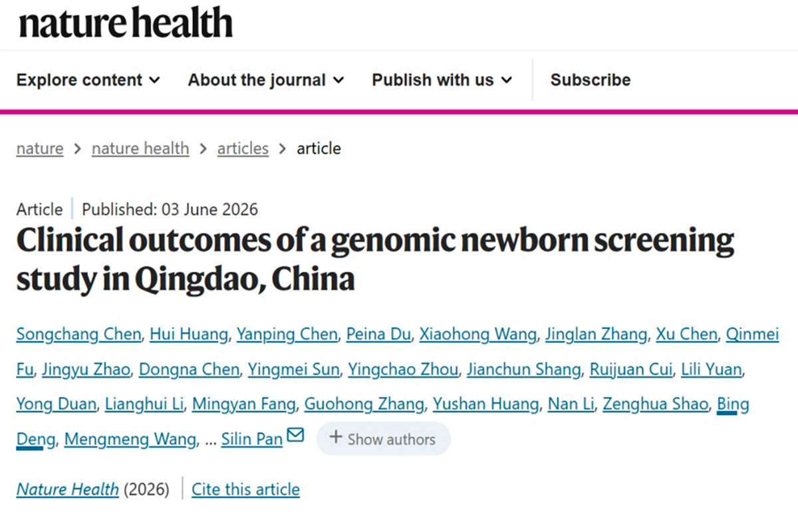Click author name Jinglan Zhang

point(596,334)
